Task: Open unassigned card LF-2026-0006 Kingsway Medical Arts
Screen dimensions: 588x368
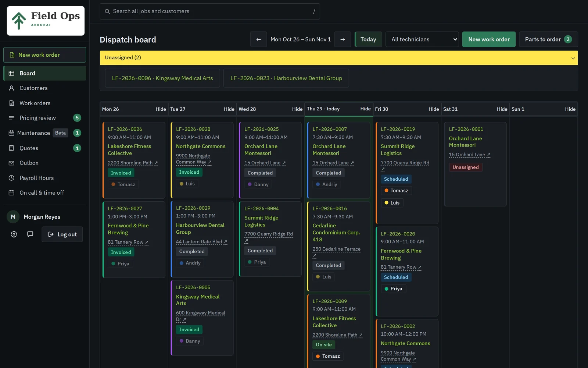Action: pos(162,78)
